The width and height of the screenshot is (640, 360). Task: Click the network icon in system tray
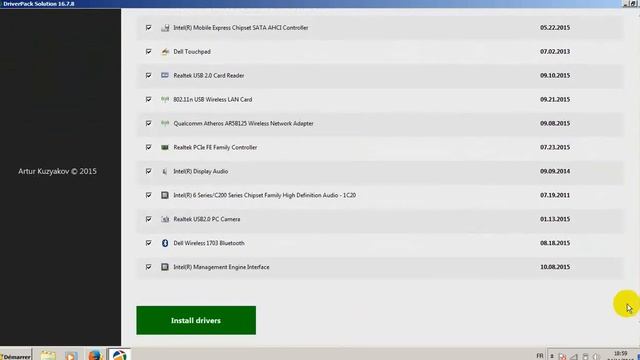point(574,356)
